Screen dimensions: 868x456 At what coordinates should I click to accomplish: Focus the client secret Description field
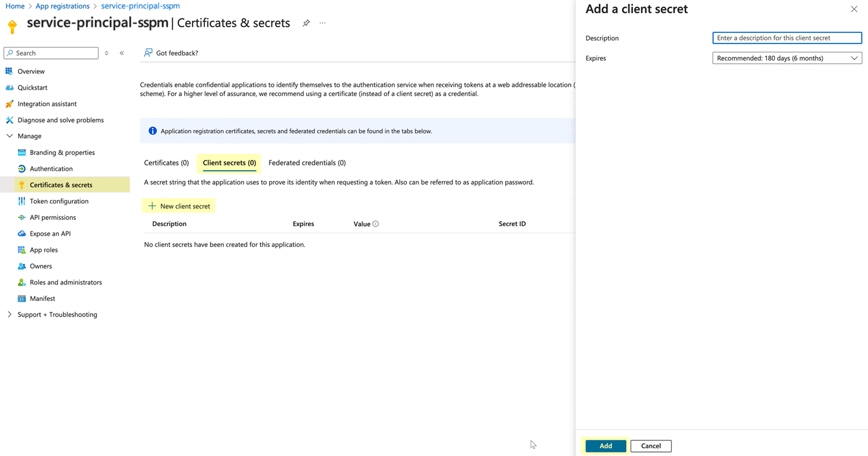(x=787, y=38)
